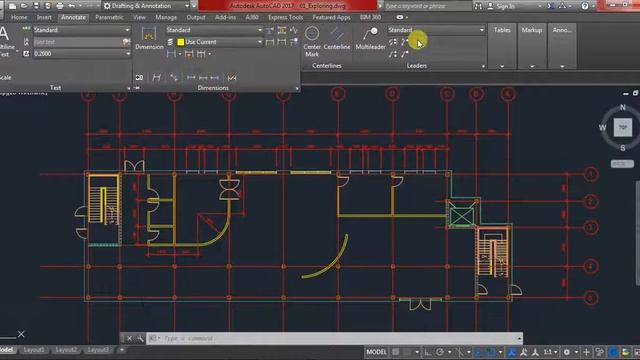Toggle the Annotation Monitor plus icon
Screen dimensions: 640x360
(x=587, y=352)
